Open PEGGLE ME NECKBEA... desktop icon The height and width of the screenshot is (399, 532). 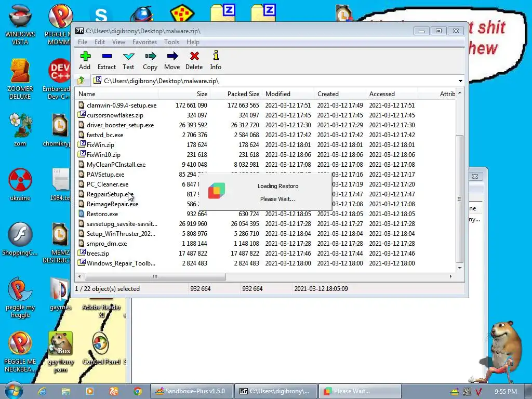(x=20, y=352)
